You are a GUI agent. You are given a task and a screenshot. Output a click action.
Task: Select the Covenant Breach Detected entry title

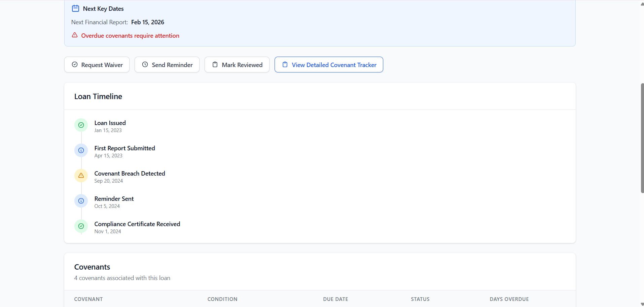click(x=130, y=174)
